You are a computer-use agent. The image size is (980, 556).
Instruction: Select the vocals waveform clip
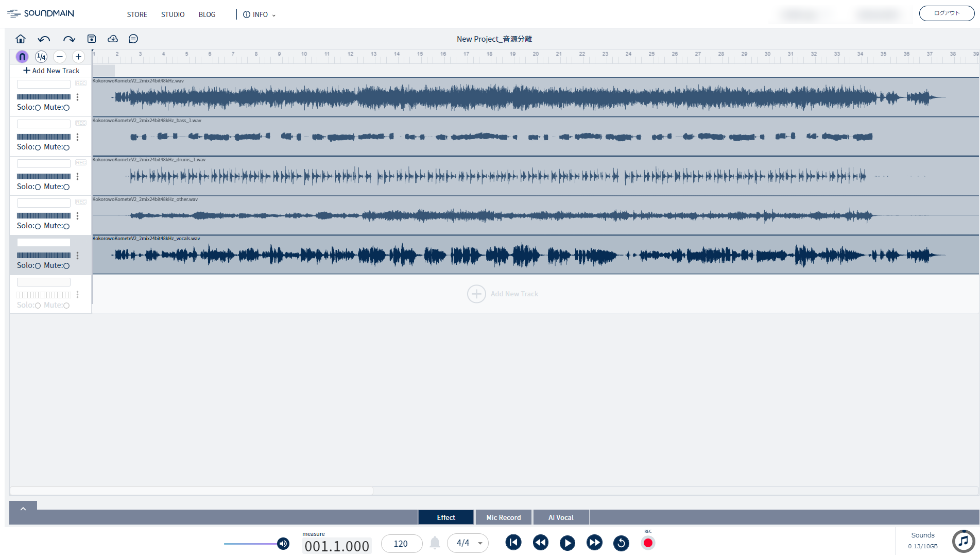[x=536, y=255]
